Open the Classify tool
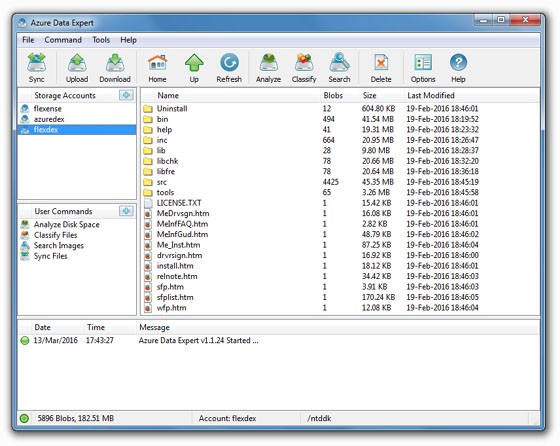The height and width of the screenshot is (446, 560). 304,68
